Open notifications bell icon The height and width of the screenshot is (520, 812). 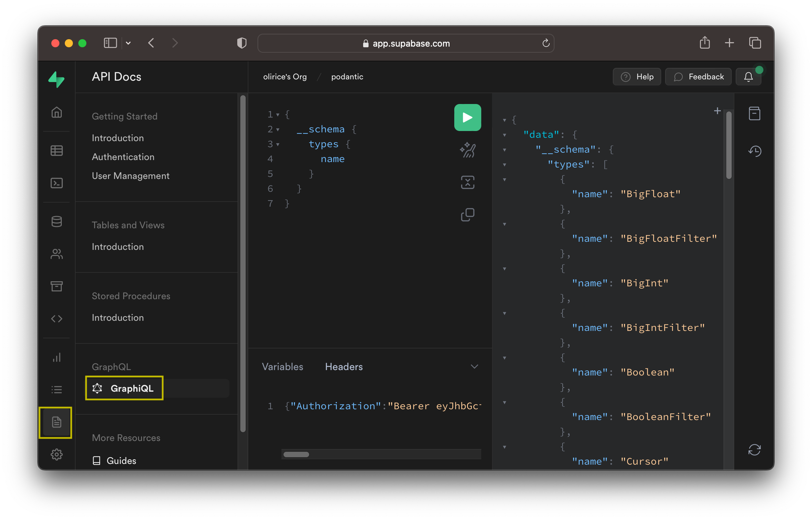tap(748, 77)
